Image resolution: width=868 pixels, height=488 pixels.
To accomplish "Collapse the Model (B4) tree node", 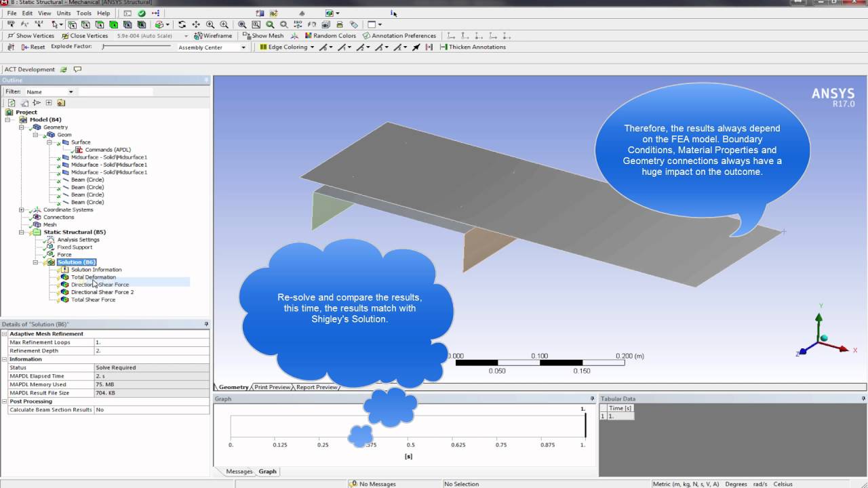I will (7, 120).
